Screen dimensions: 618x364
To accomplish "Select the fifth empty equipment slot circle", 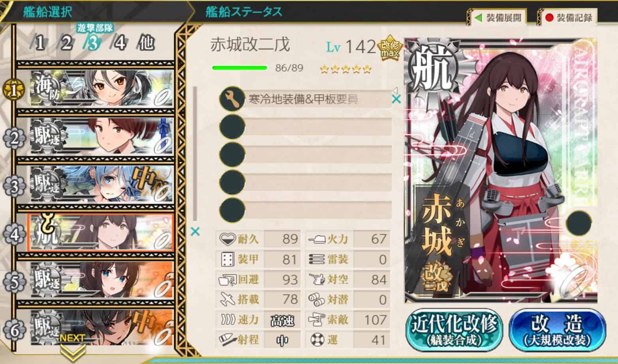I will pyautogui.click(x=232, y=209).
